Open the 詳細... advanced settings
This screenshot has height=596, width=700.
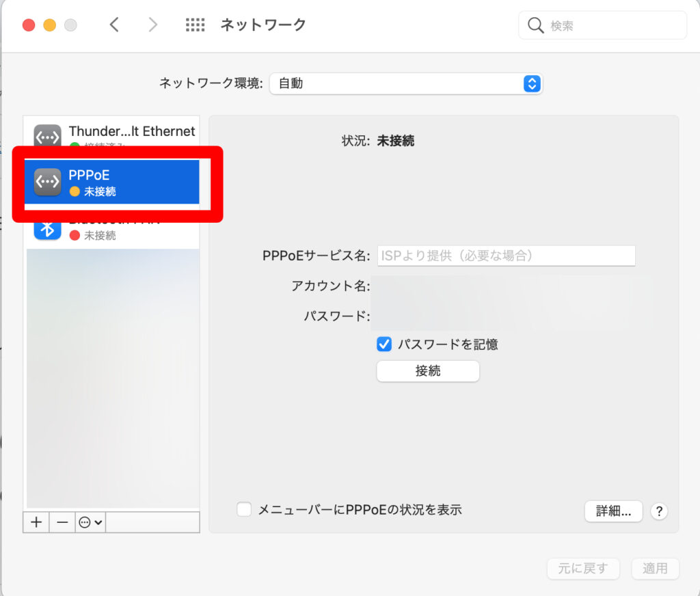[613, 511]
